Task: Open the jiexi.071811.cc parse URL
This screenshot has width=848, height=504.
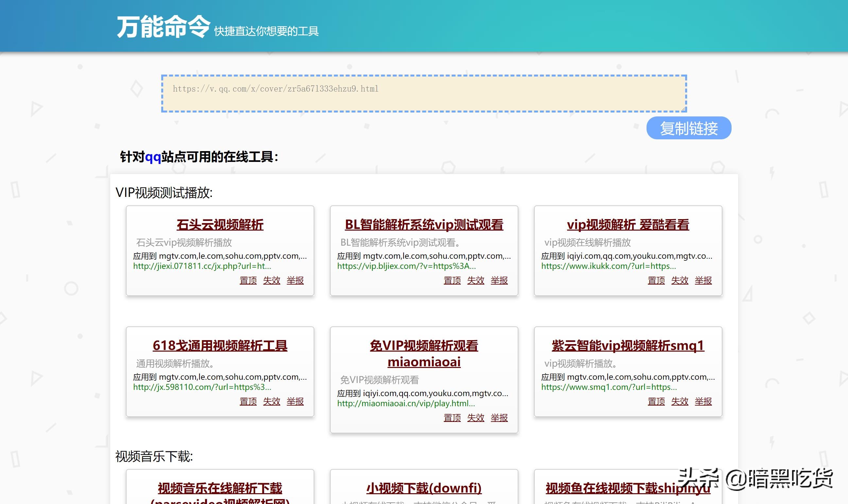Action: pos(203,267)
